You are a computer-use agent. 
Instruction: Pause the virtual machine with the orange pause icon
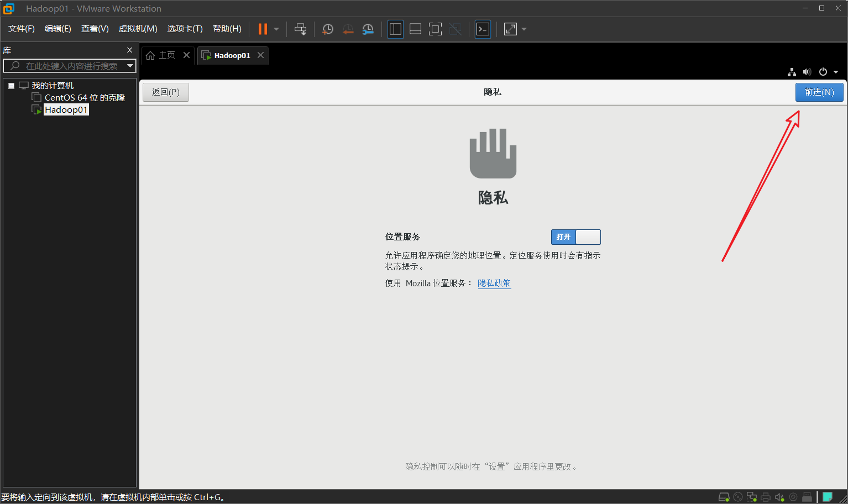(x=263, y=29)
